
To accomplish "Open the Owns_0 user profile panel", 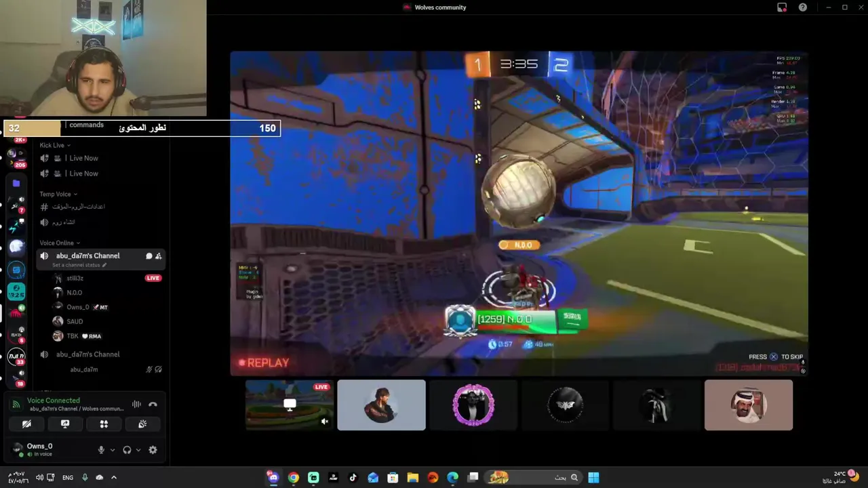I will 39,449.
